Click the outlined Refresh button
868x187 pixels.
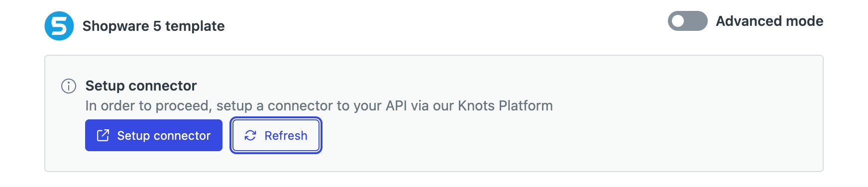[276, 135]
